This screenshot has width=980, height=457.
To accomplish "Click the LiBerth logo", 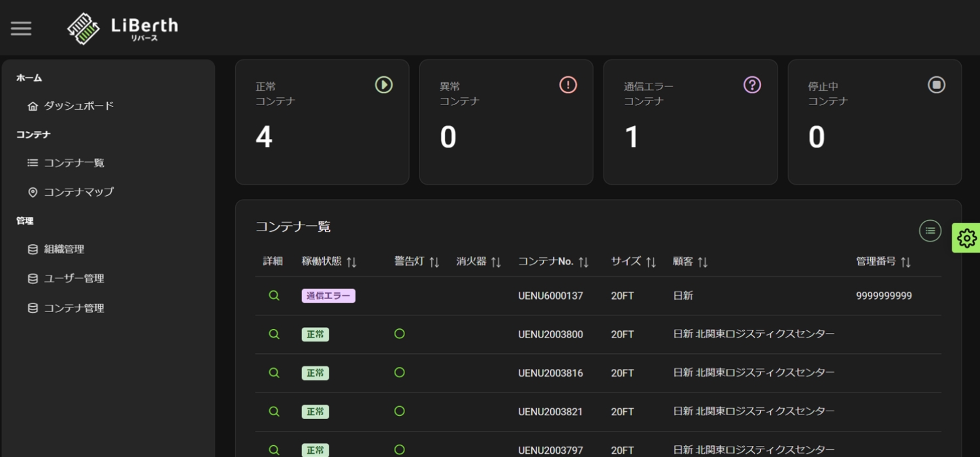I will coord(122,28).
